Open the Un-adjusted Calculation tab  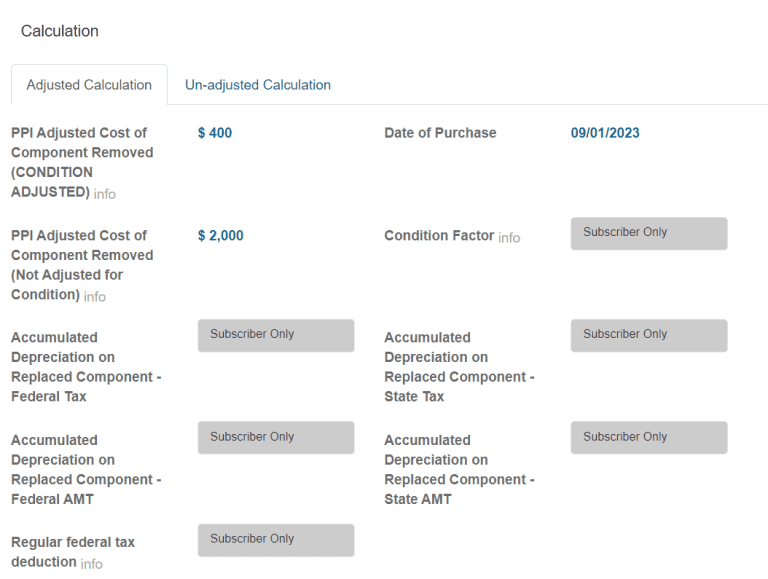tap(258, 85)
